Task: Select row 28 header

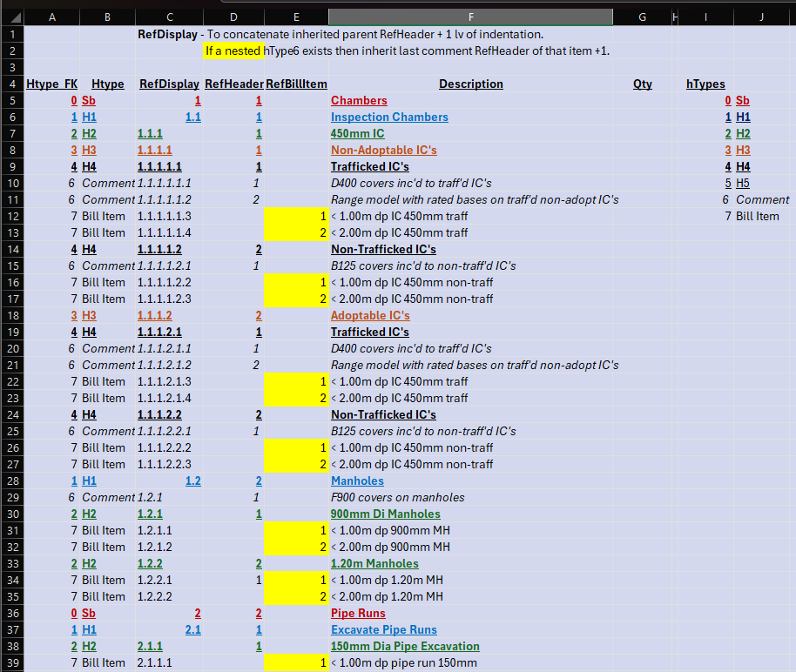Action: tap(13, 480)
